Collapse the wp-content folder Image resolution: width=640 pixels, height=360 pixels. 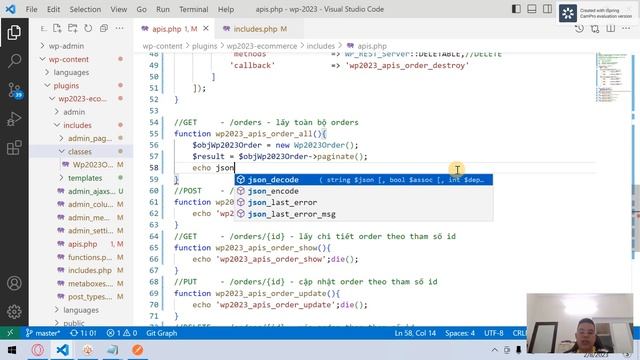click(x=69, y=59)
